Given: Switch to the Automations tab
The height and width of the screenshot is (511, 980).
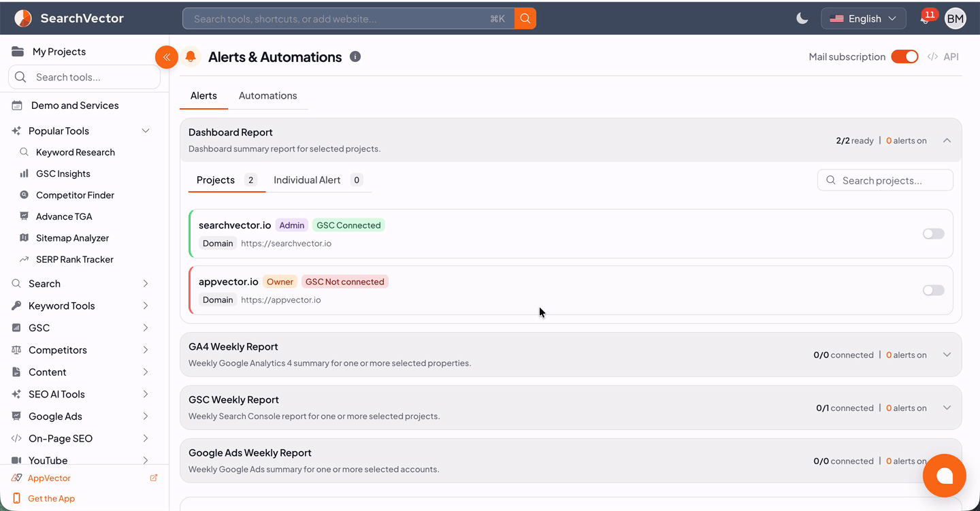Looking at the screenshot, I should [x=267, y=96].
